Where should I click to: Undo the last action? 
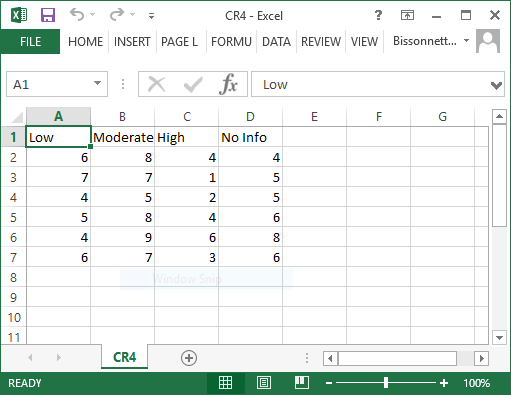coord(77,15)
